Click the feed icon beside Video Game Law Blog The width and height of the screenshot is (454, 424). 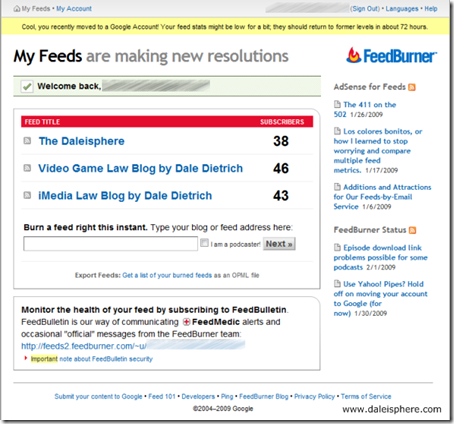pos(27,168)
